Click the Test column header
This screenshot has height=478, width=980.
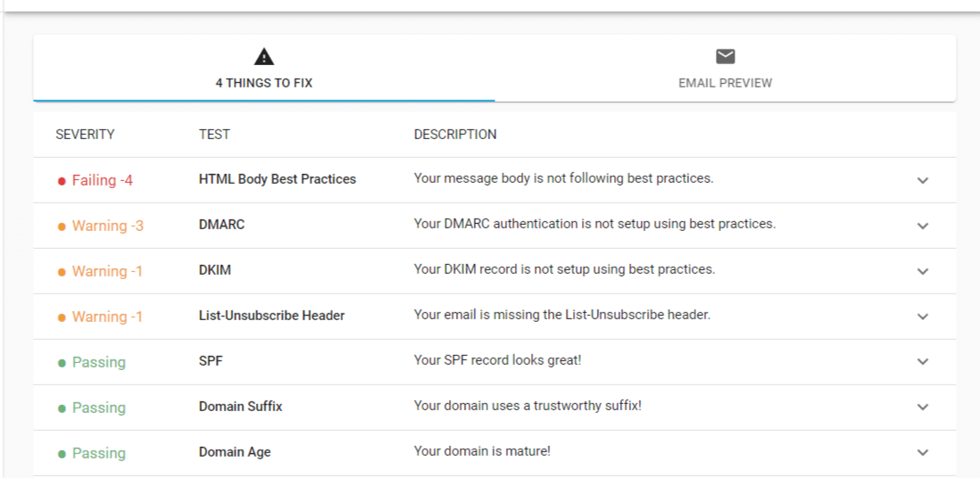[214, 135]
